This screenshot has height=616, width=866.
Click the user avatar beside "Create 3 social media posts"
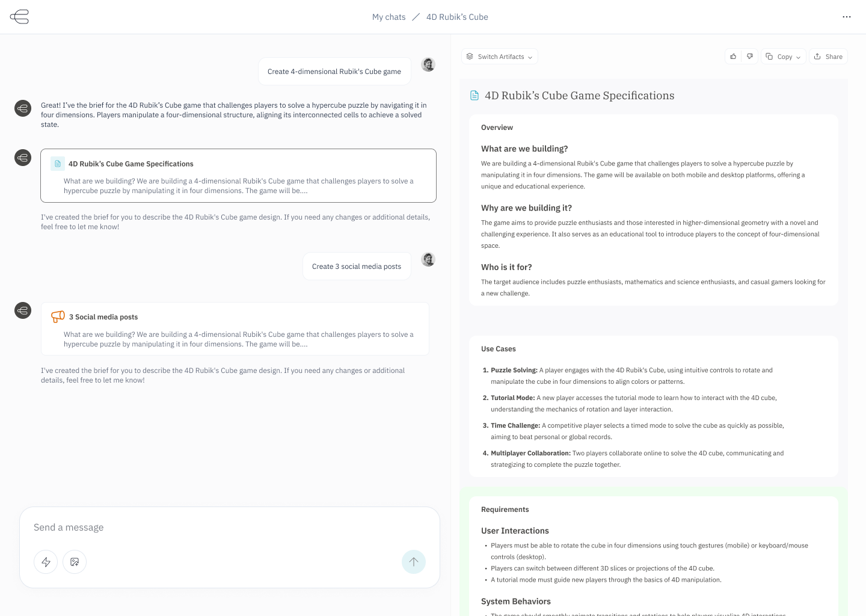pos(428,259)
